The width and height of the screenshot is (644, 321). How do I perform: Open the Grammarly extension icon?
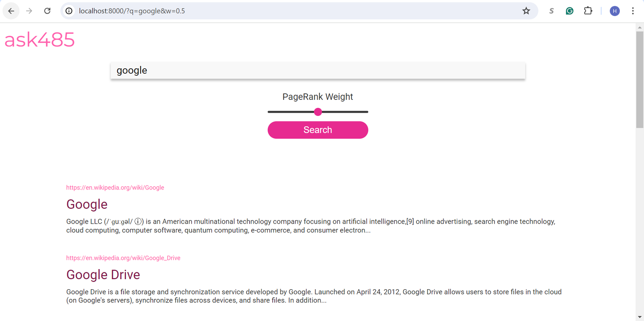point(570,11)
